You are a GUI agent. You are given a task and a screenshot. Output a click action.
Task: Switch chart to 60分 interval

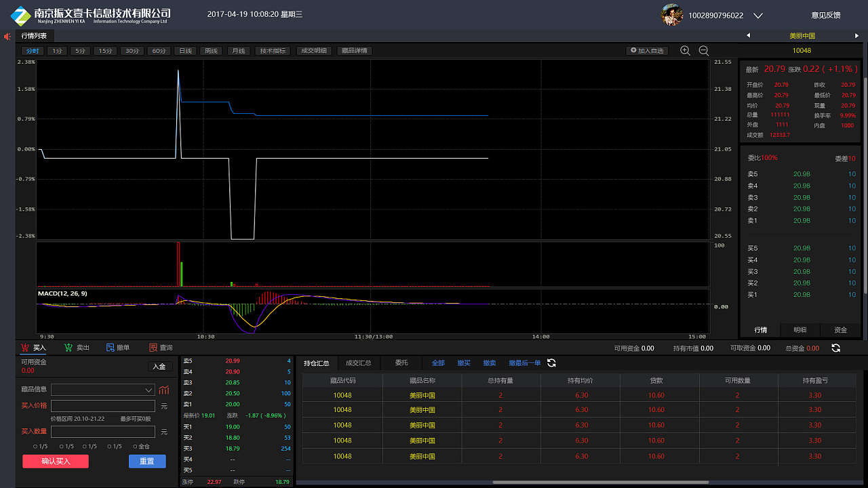click(159, 51)
